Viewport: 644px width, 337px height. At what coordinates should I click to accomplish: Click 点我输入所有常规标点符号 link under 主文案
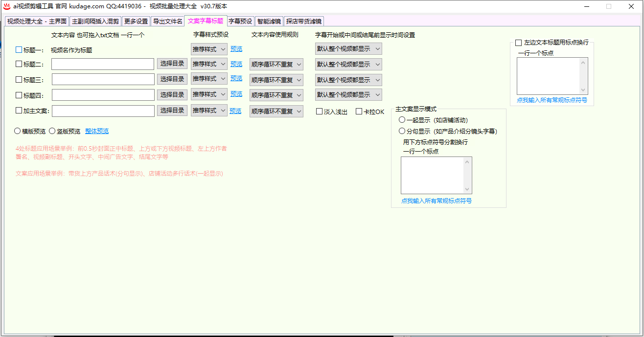[437, 201]
